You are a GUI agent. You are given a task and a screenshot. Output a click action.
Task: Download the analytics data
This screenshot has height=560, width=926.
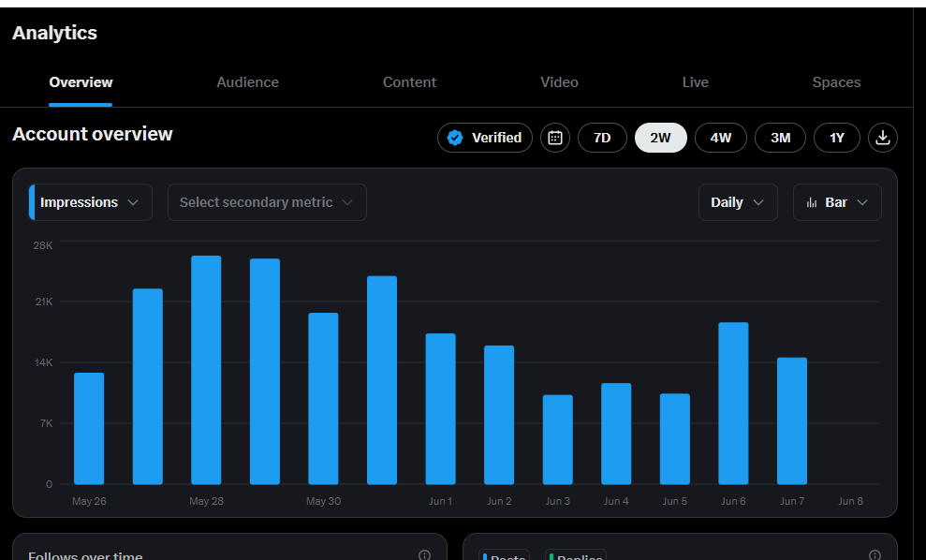[x=882, y=138]
